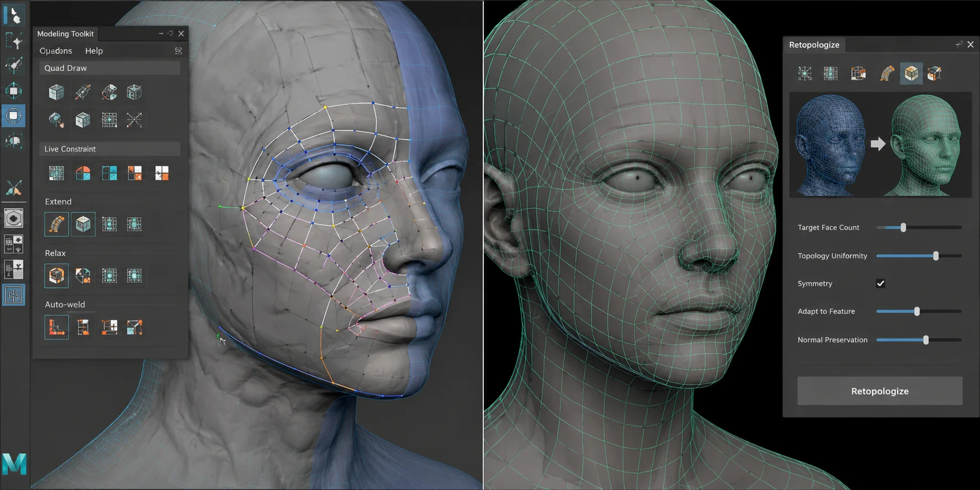Adjust the Target Face Count slider handle
980x490 pixels.
[903, 228]
